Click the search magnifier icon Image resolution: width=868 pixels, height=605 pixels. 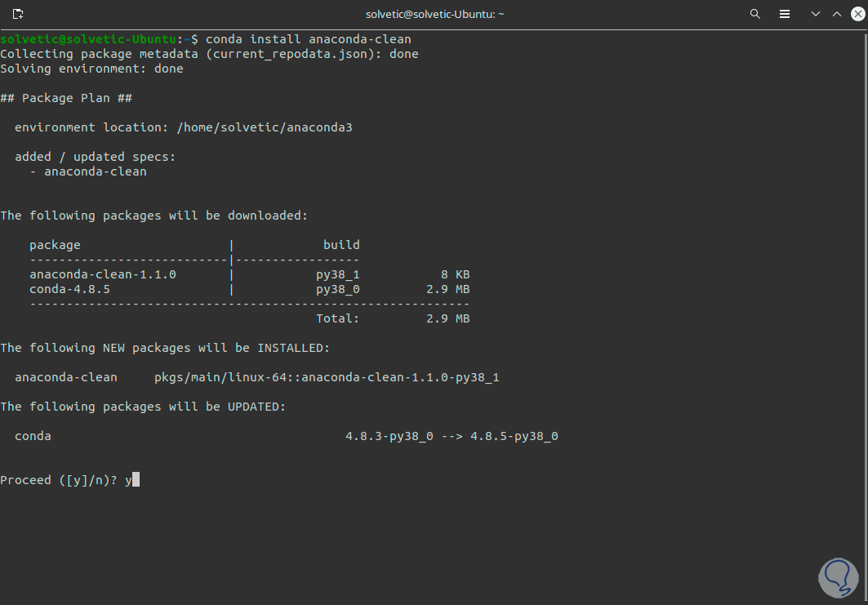755,14
